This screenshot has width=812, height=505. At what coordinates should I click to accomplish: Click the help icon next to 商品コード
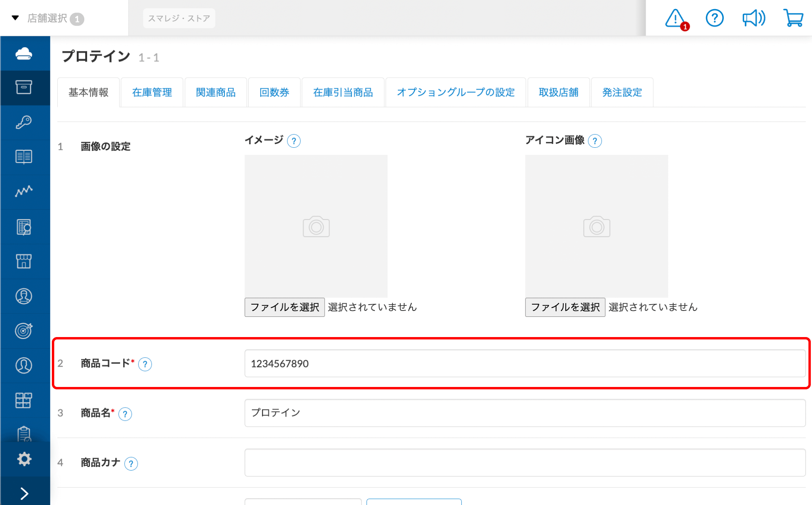(145, 364)
